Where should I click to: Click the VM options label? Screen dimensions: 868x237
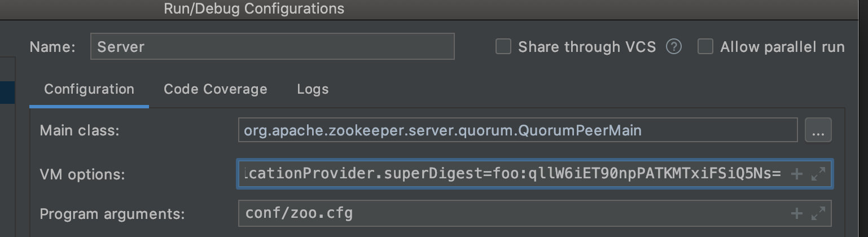click(x=82, y=175)
